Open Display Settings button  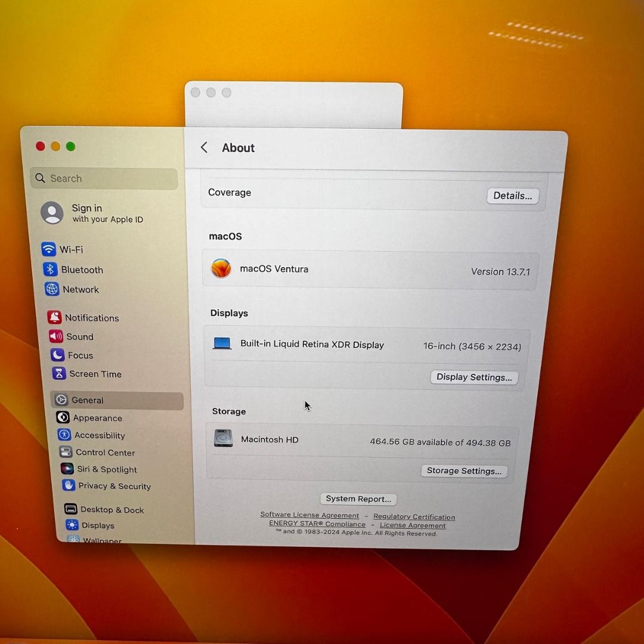[x=474, y=377]
